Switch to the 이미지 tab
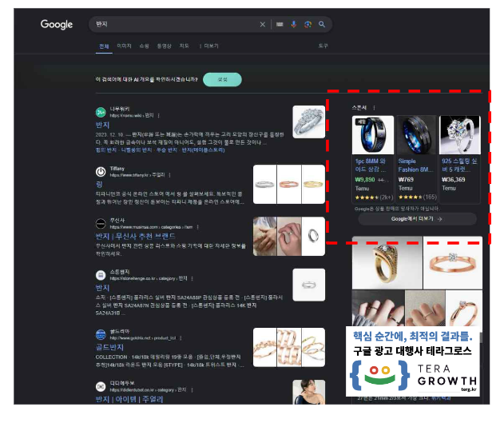Screen dimensions: 504x423 click(124, 46)
